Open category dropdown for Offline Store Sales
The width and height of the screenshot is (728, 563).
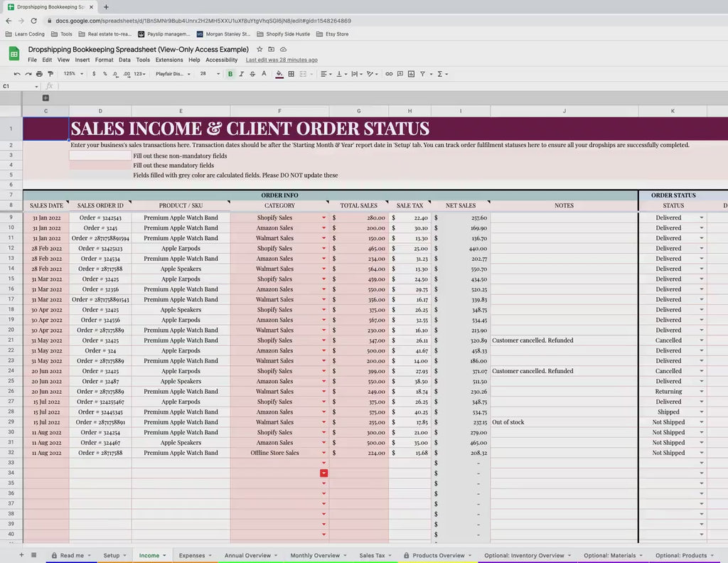tap(324, 453)
